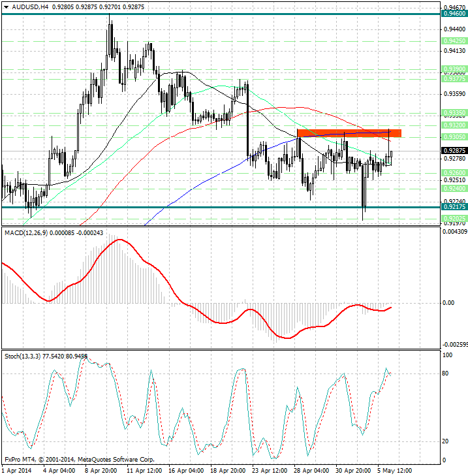Viewport: 468px width, 476px height.
Task: Click the green 0.93050 level label
Action: (x=454, y=137)
